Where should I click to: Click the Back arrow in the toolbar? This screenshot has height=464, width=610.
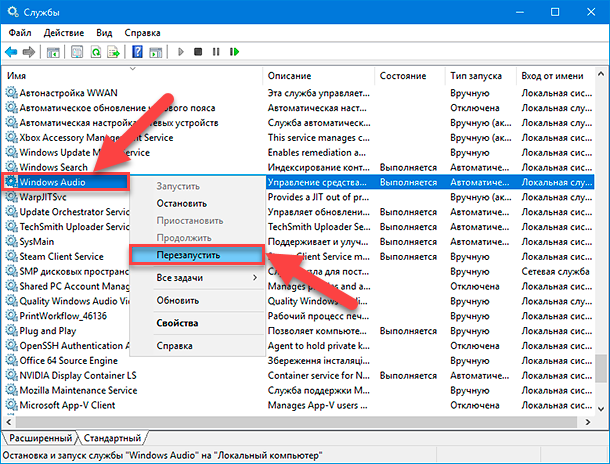pyautogui.click(x=11, y=51)
